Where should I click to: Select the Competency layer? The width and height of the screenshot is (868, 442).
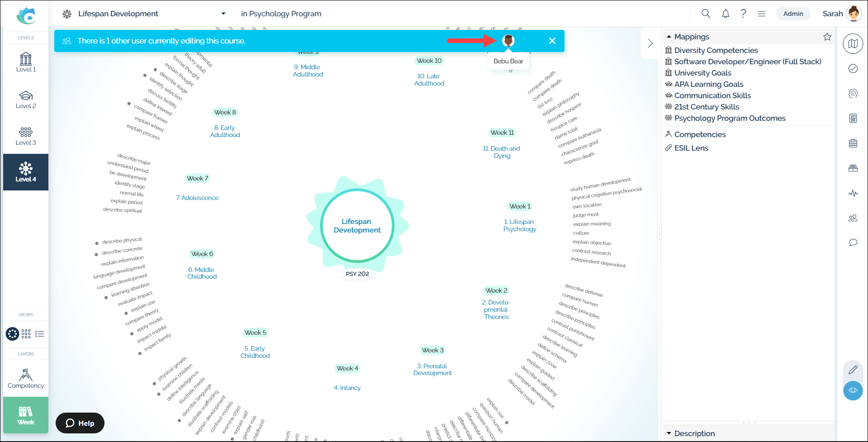coord(26,378)
